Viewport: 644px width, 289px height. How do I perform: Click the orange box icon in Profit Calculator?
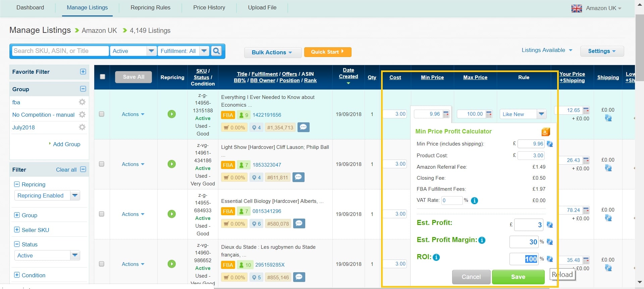(546, 132)
